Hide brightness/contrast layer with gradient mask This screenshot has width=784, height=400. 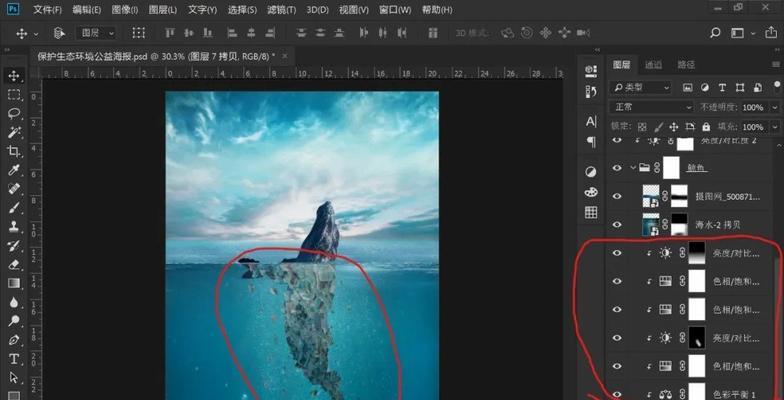pos(617,253)
